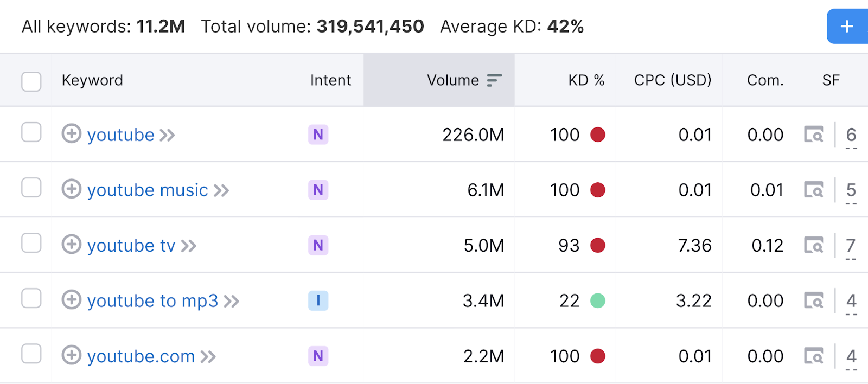Expand double chevrons next to youtube tv
Screen dimensions: 868x384
(x=189, y=246)
